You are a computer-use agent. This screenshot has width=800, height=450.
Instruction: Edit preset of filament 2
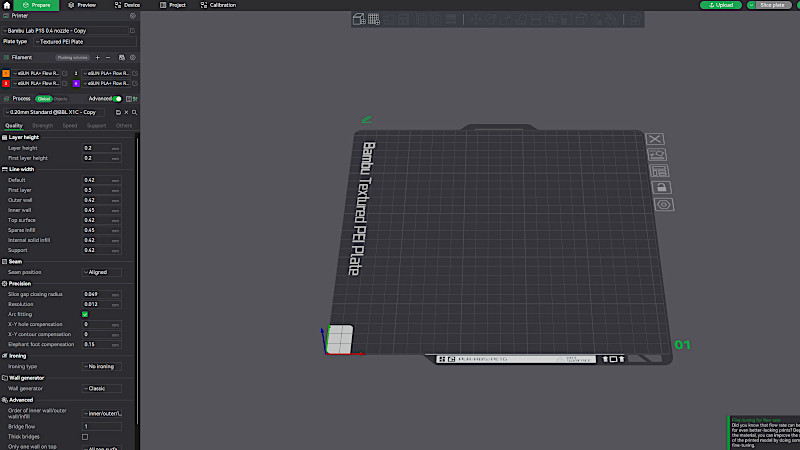(x=135, y=73)
